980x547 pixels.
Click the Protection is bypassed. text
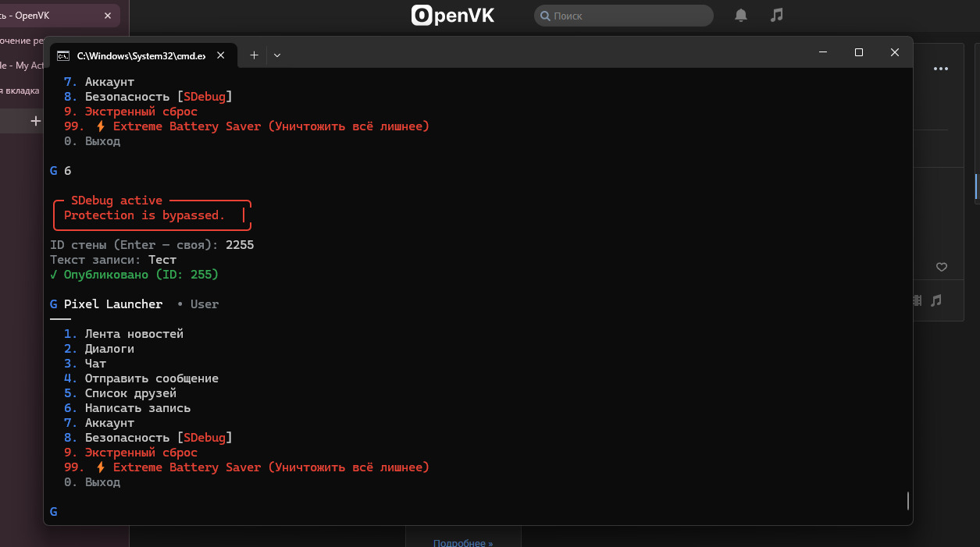(144, 215)
